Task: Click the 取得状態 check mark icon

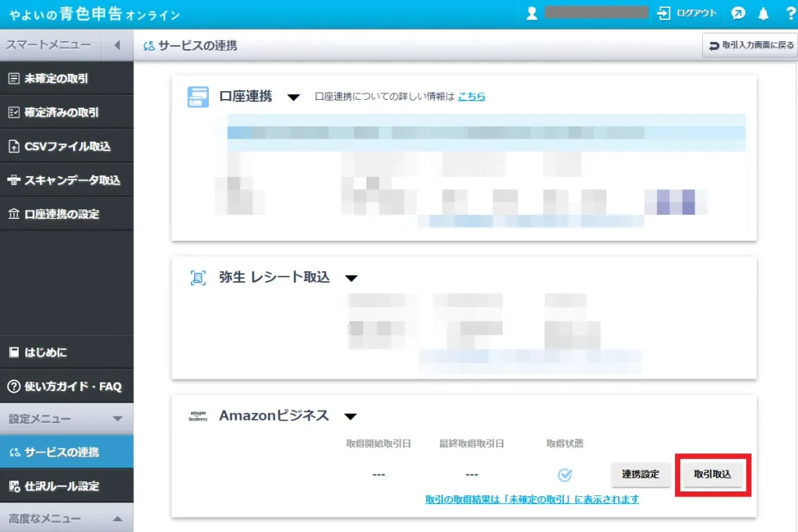Action: (x=565, y=474)
